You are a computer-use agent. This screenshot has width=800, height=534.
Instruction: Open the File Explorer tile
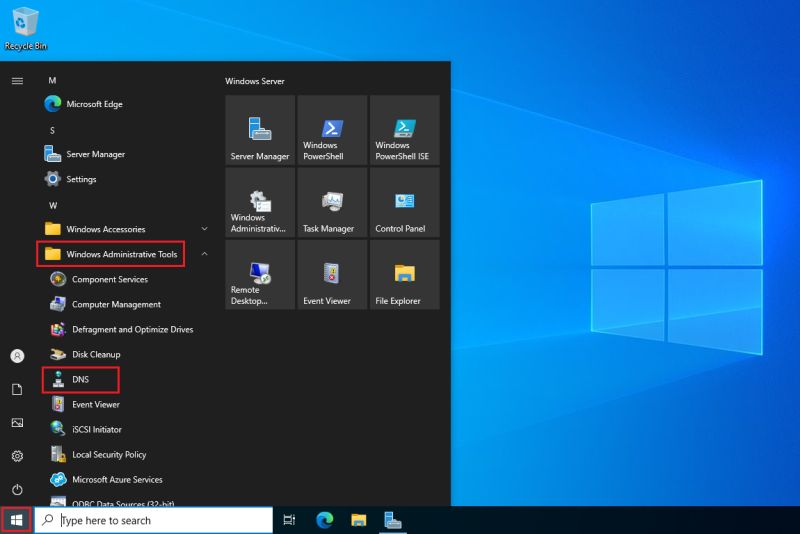405,275
